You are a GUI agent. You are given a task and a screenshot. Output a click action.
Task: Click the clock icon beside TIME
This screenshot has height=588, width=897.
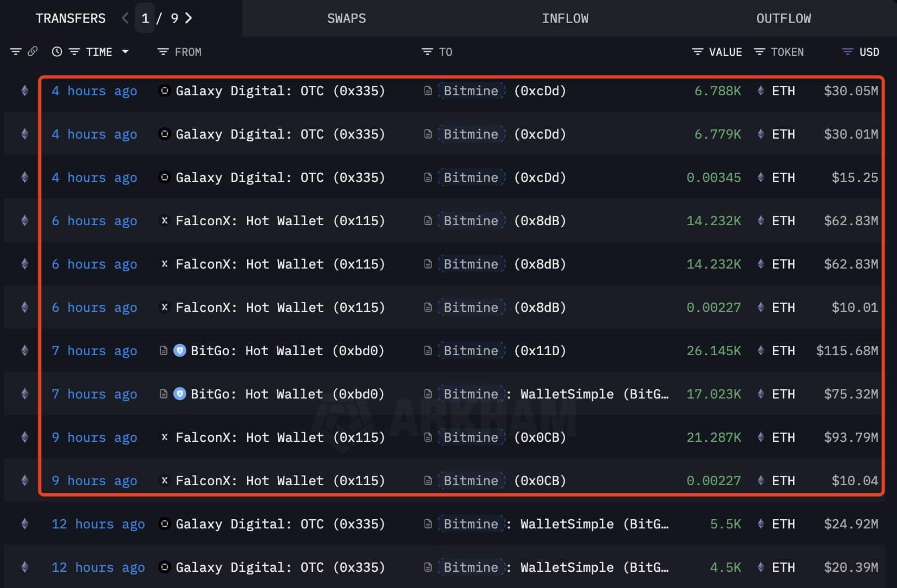[x=57, y=52]
